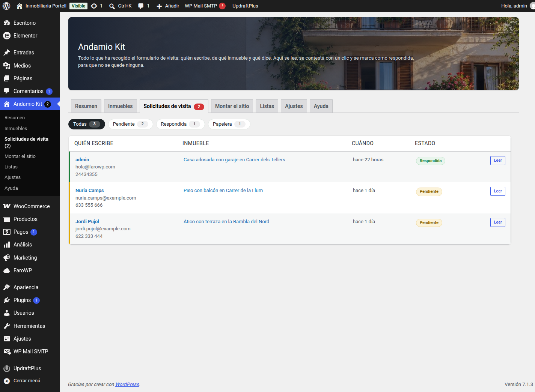
Task: Show the Papelera filter
Action: 229,124
